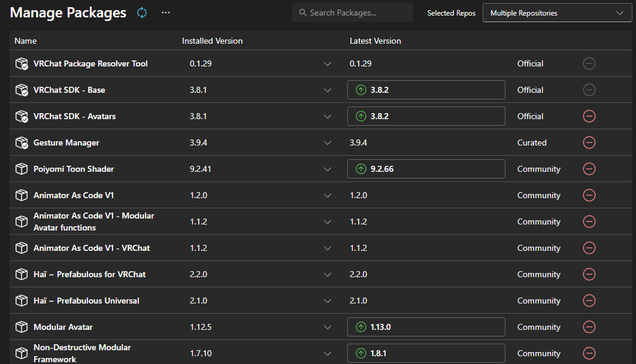Click the Modular Avatar package icon
Screen dimensions: 636x364
point(22,327)
